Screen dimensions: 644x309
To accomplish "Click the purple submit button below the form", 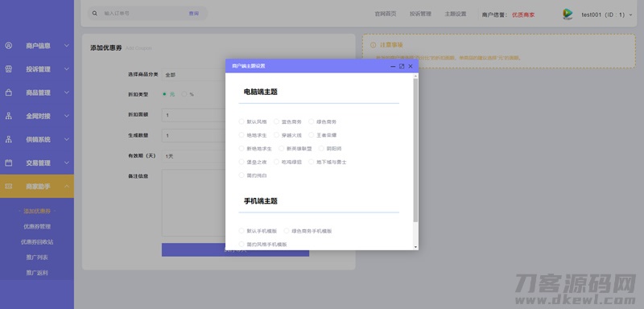I will [x=235, y=250].
